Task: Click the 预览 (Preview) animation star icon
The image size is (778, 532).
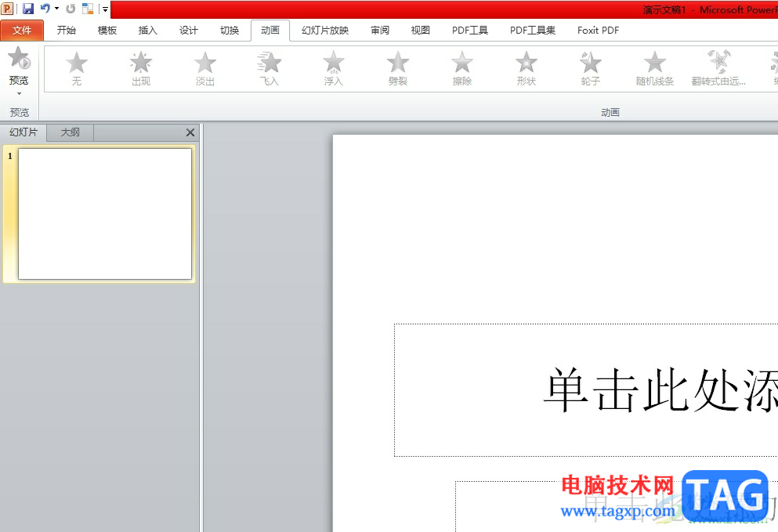Action: click(19, 58)
